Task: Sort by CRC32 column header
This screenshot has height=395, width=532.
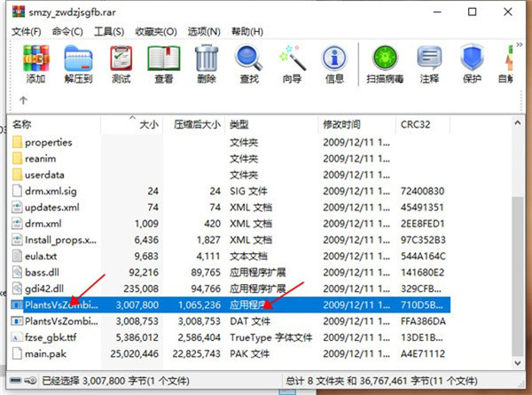Action: (423, 124)
